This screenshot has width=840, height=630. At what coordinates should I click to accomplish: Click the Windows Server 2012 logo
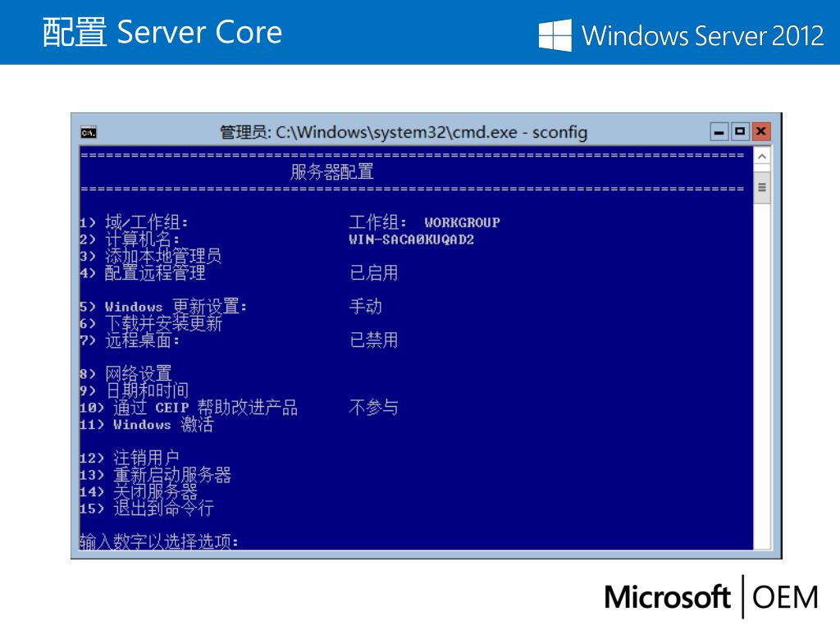pos(681,35)
